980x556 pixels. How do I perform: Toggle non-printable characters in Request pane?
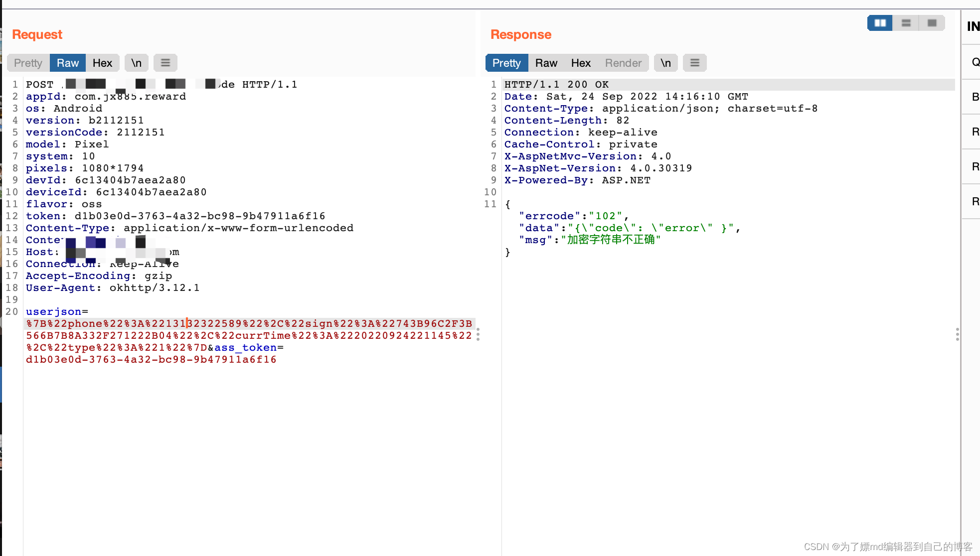[x=136, y=63]
